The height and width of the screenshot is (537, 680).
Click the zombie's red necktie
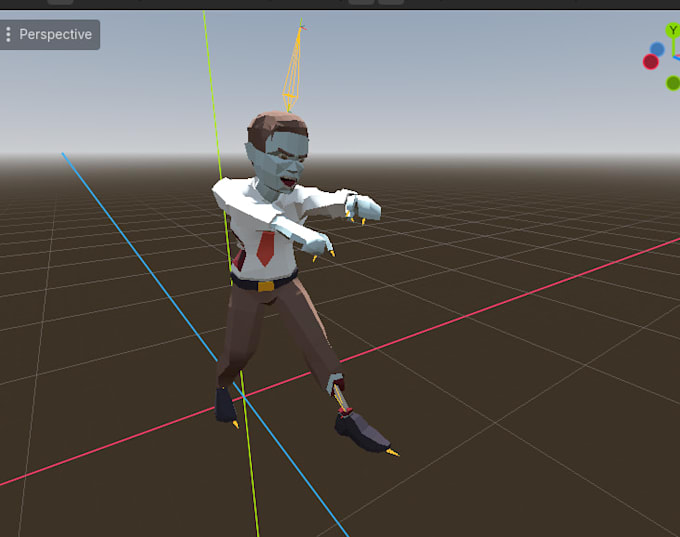(x=266, y=248)
